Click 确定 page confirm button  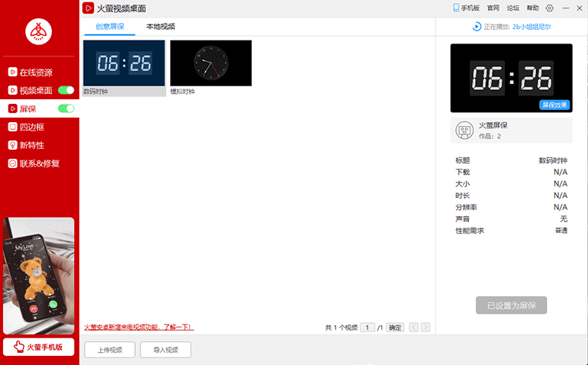395,328
